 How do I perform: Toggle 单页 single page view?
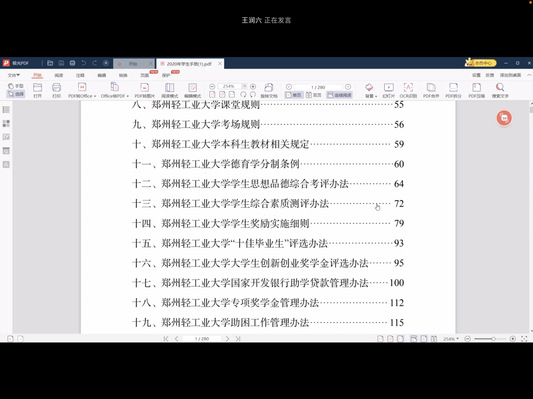[294, 95]
